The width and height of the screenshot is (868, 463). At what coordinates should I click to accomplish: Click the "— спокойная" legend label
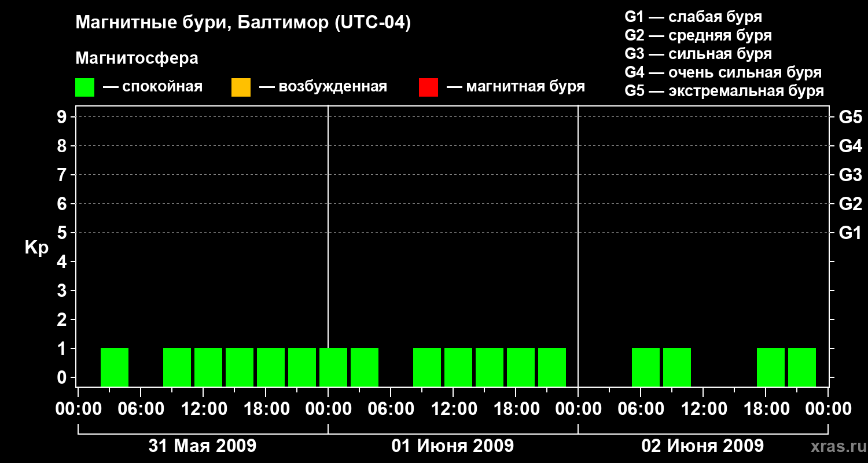tap(153, 87)
